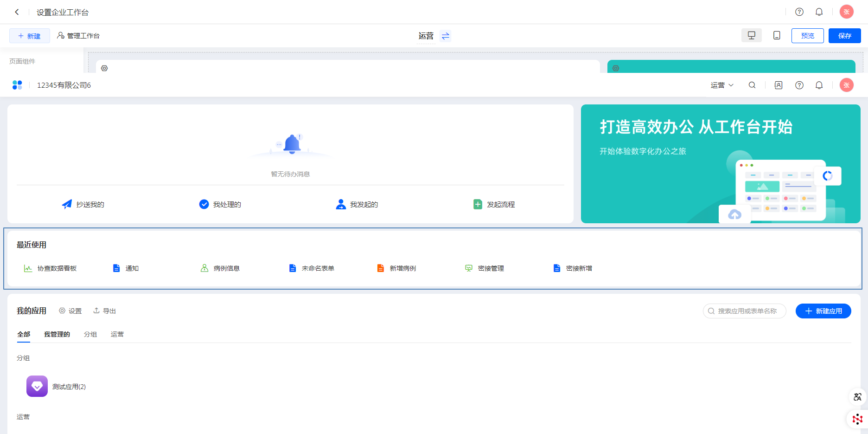
Task: Open the search icon in workbench header
Action: pyautogui.click(x=752, y=85)
